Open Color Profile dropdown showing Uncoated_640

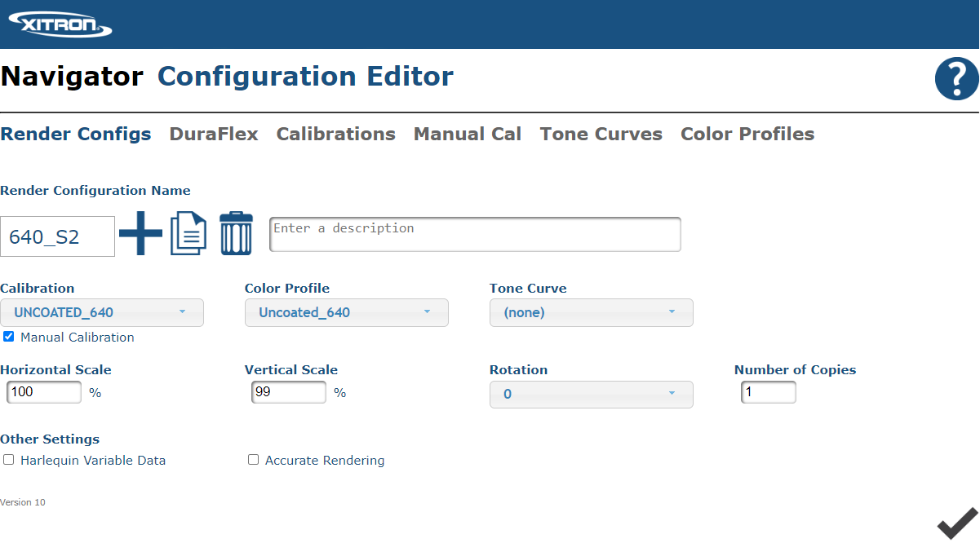tap(347, 312)
